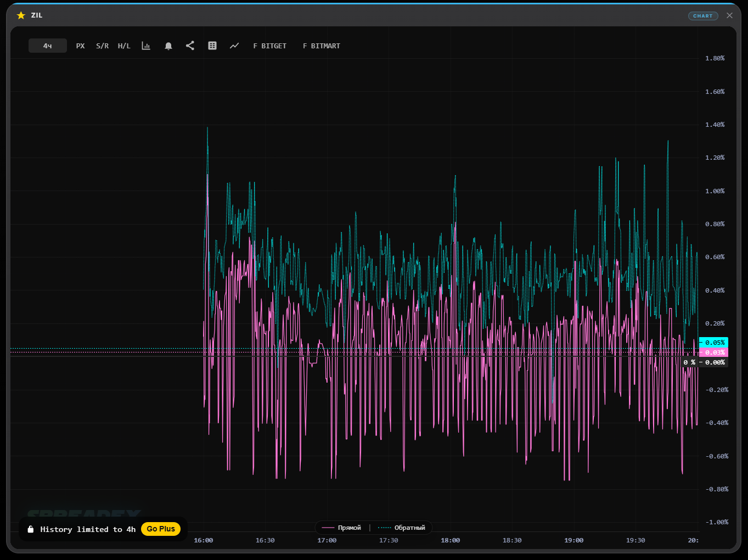
Task: Click the CHART badge button
Action: point(703,16)
